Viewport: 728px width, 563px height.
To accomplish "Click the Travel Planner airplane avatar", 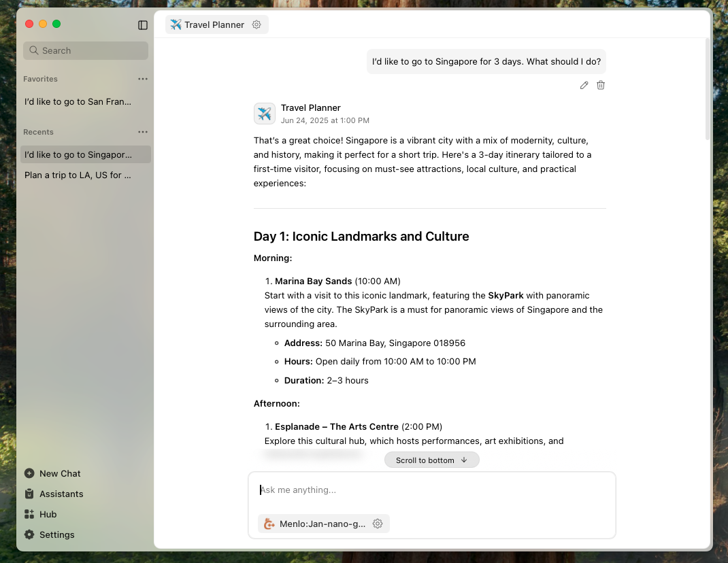I will 265,114.
